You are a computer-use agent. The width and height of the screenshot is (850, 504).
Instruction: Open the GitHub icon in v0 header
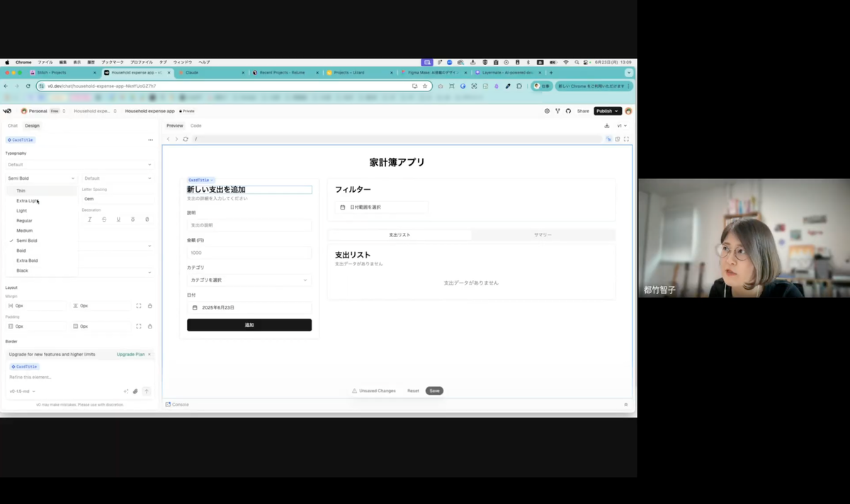coord(568,111)
